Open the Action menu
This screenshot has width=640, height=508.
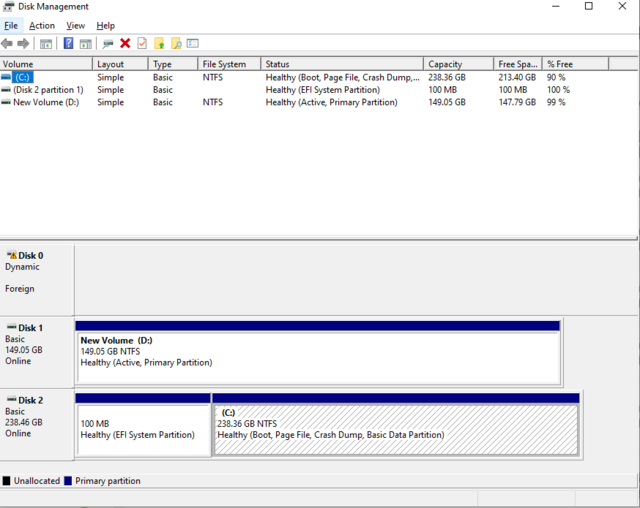[x=42, y=25]
